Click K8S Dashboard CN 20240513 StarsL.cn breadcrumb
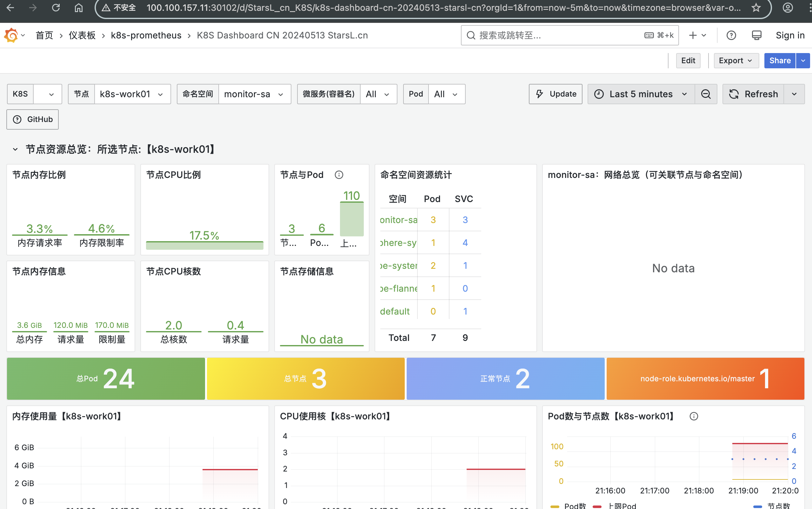 (282, 35)
